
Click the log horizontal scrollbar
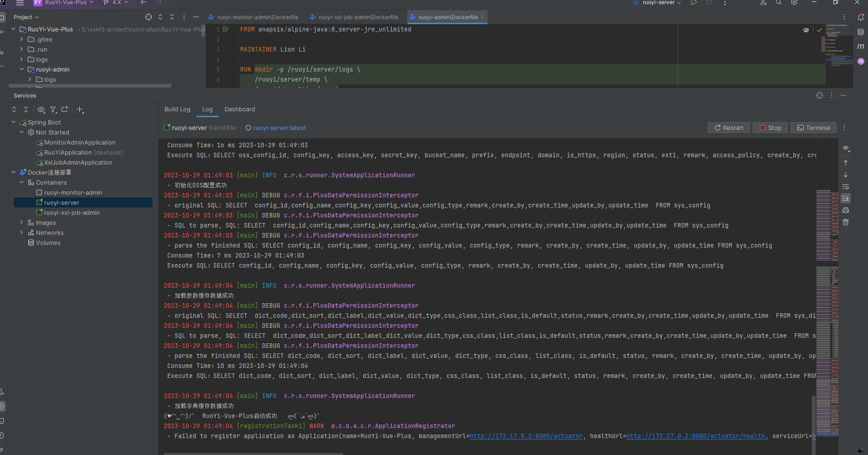click(253, 454)
